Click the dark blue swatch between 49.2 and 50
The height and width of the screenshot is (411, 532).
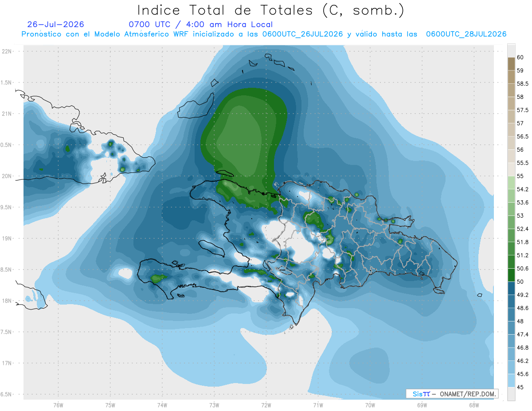(511, 288)
